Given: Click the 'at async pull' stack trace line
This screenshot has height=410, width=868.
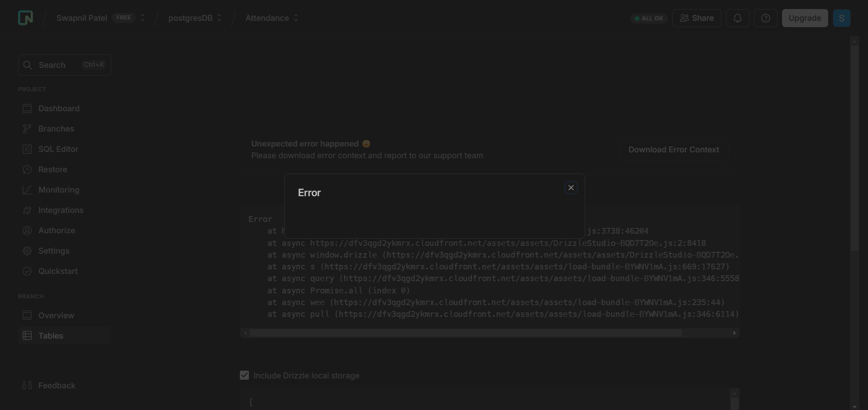Looking at the screenshot, I should click(503, 314).
